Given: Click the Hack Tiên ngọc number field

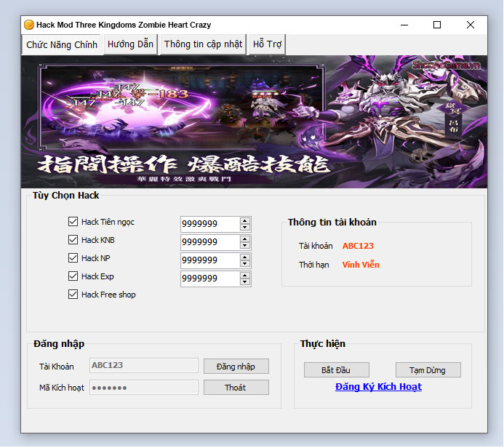Looking at the screenshot, I should [210, 224].
